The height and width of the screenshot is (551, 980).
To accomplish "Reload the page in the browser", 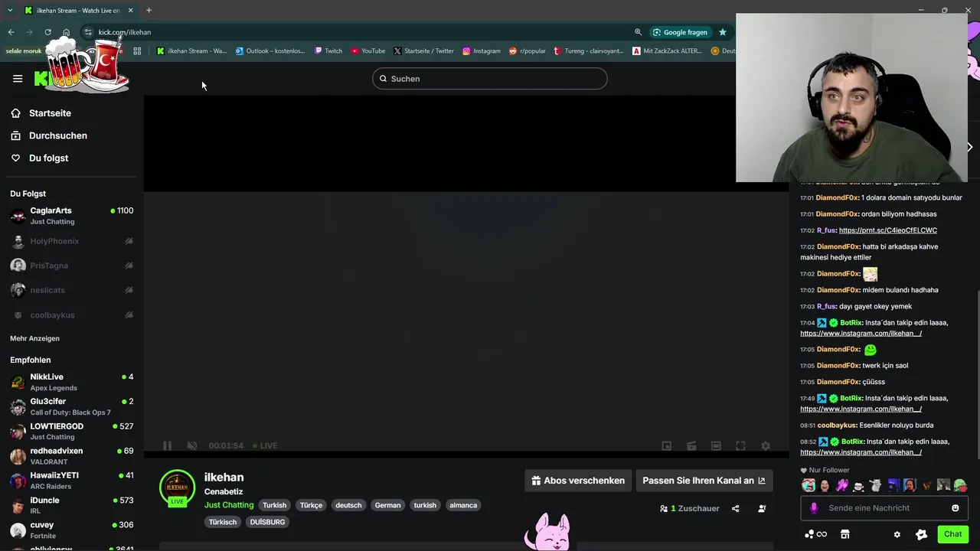I will [x=47, y=32].
